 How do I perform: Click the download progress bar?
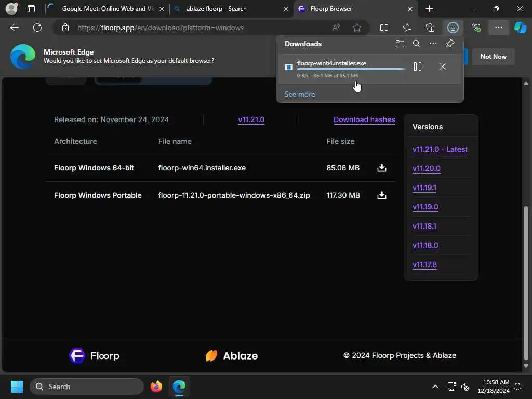(351, 69)
